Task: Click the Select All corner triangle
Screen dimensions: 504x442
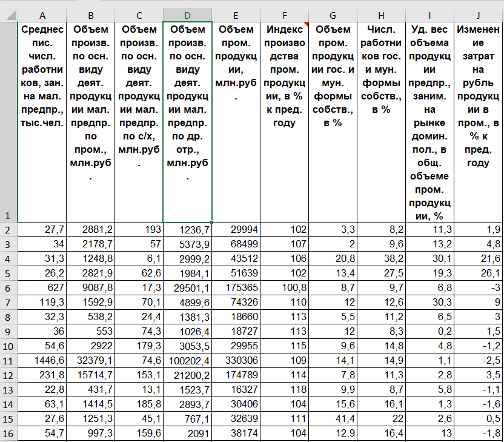Action: coord(11,15)
